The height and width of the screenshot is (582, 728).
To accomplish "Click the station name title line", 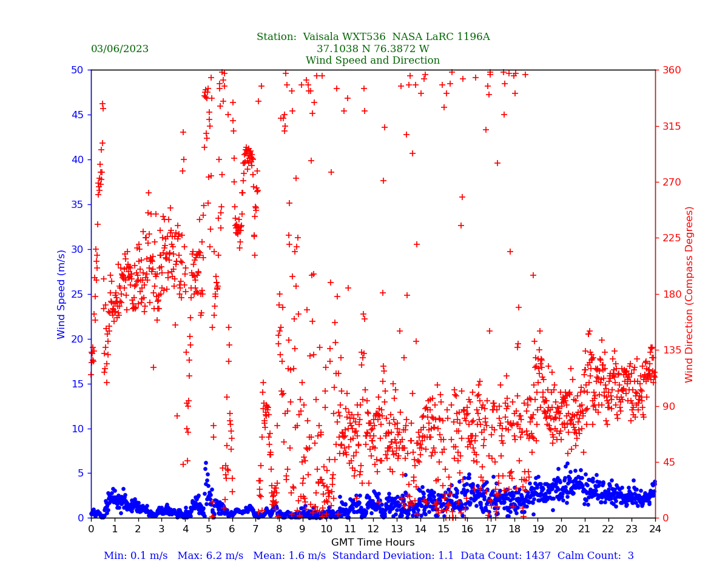I will pyautogui.click(x=372, y=37).
